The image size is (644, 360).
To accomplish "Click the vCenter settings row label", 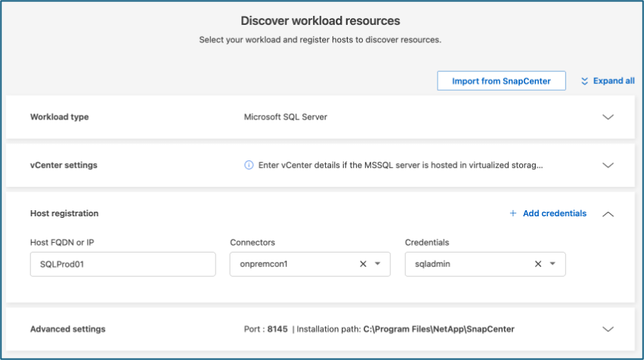I will pos(63,165).
